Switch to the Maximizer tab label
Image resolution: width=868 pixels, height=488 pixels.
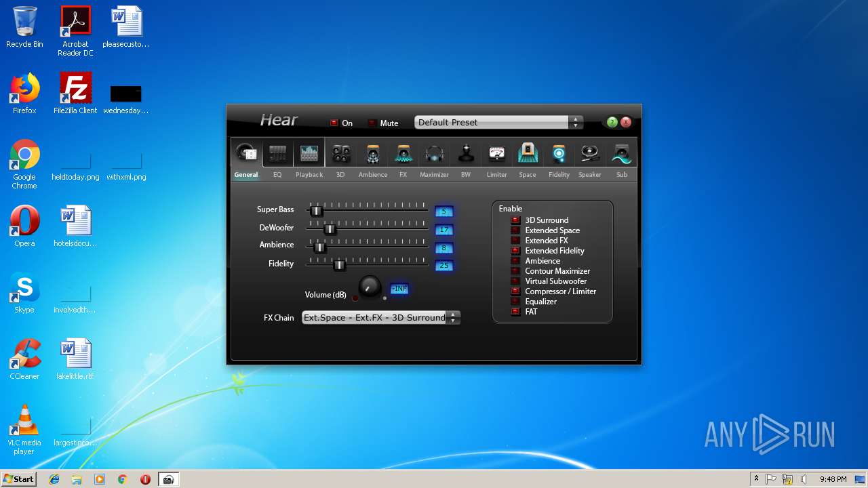(435, 175)
